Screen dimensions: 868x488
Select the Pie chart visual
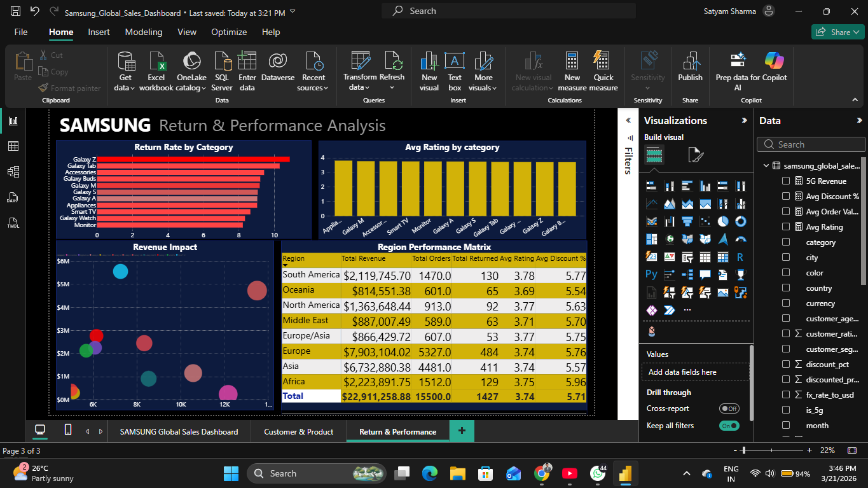[722, 221]
